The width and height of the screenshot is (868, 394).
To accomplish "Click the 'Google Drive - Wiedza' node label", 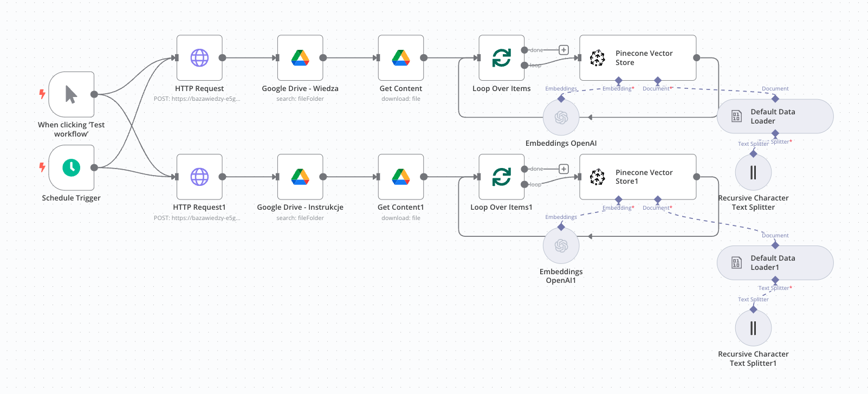I will [300, 88].
